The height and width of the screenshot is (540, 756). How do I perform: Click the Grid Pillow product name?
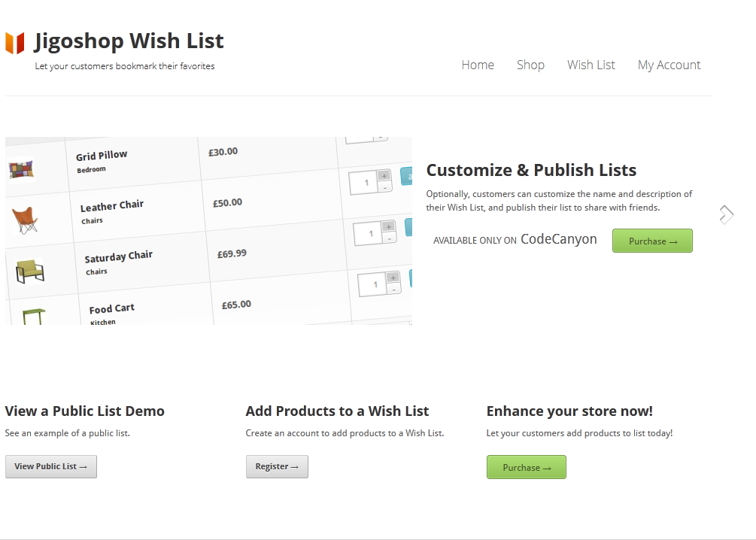tap(102, 156)
